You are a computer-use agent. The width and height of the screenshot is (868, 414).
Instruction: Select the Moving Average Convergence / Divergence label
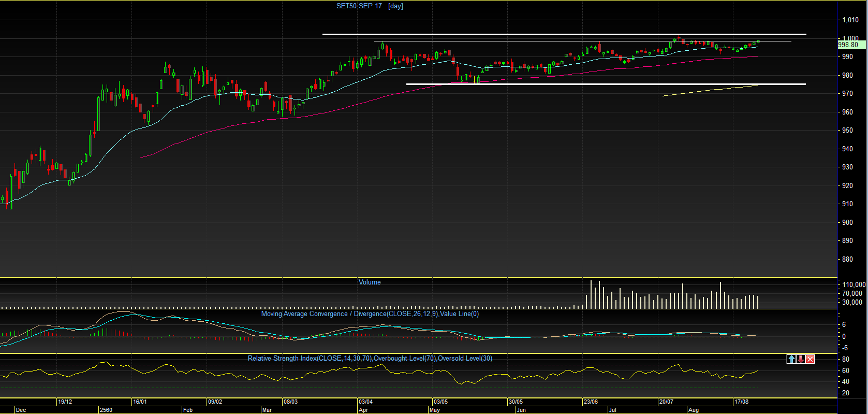370,314
